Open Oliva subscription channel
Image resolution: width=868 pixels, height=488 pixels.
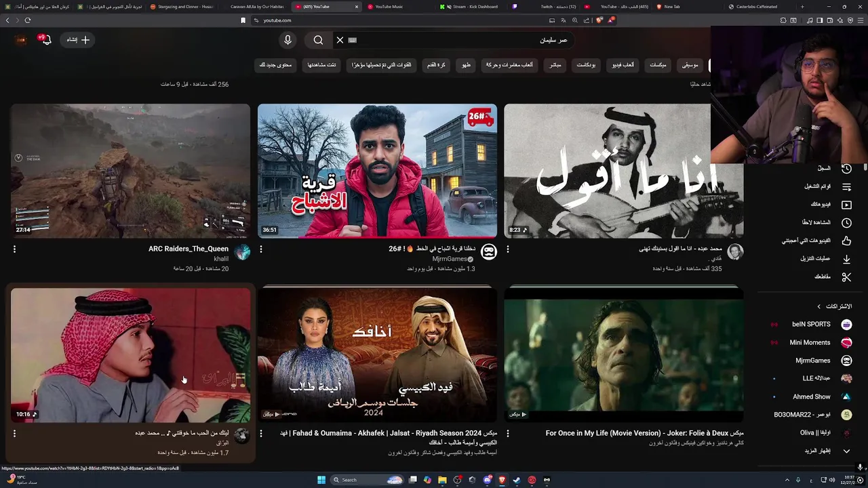point(812,432)
